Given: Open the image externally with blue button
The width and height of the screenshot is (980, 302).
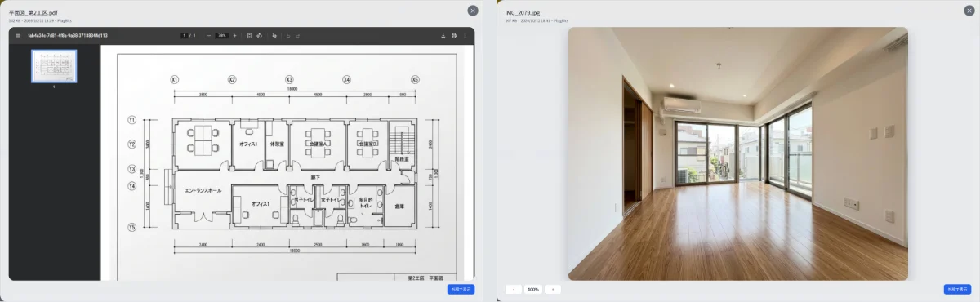Looking at the screenshot, I should pyautogui.click(x=957, y=289).
